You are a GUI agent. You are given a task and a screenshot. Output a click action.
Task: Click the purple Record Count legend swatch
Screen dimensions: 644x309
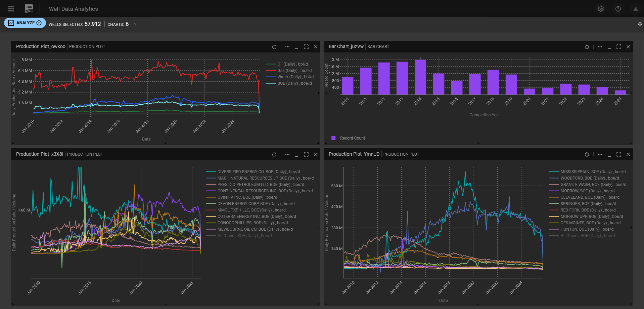[x=333, y=138]
